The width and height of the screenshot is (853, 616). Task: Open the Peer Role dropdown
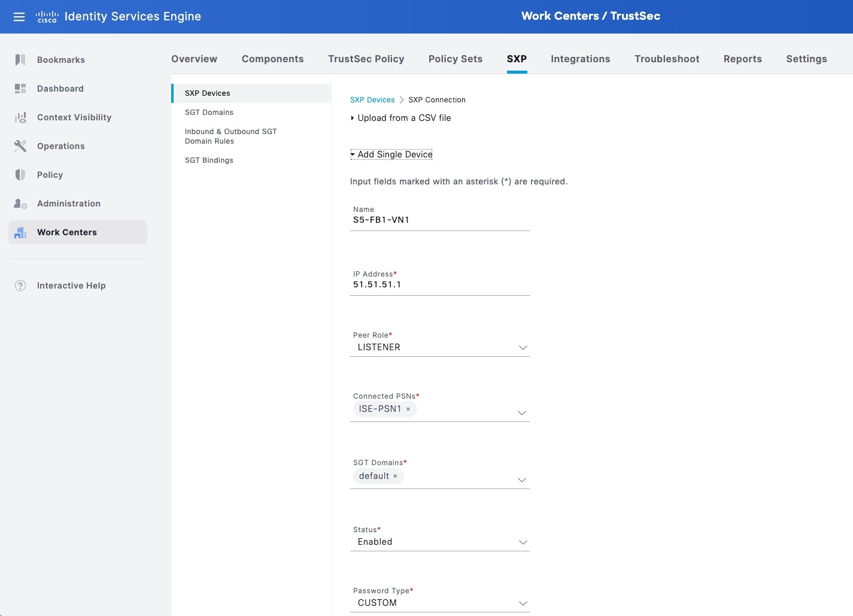click(x=440, y=347)
